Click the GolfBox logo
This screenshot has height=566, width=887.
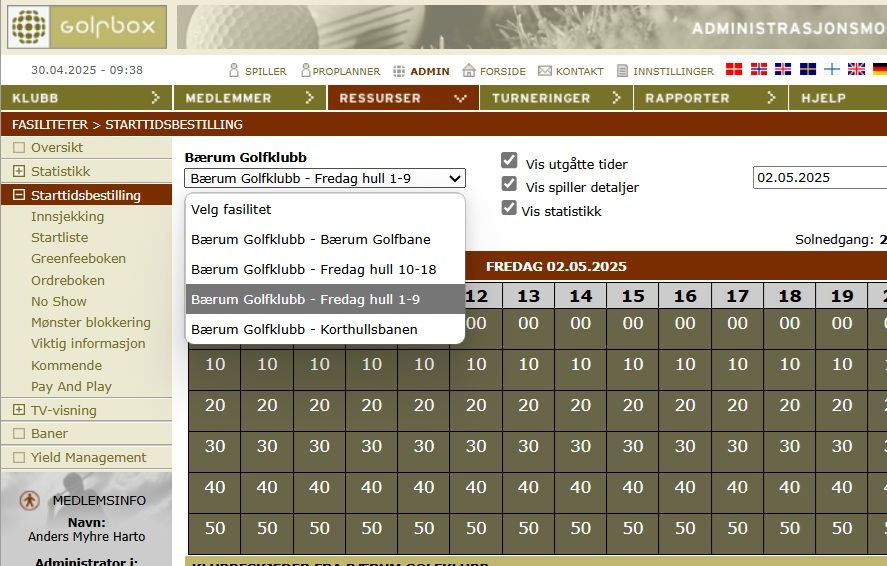[87, 27]
